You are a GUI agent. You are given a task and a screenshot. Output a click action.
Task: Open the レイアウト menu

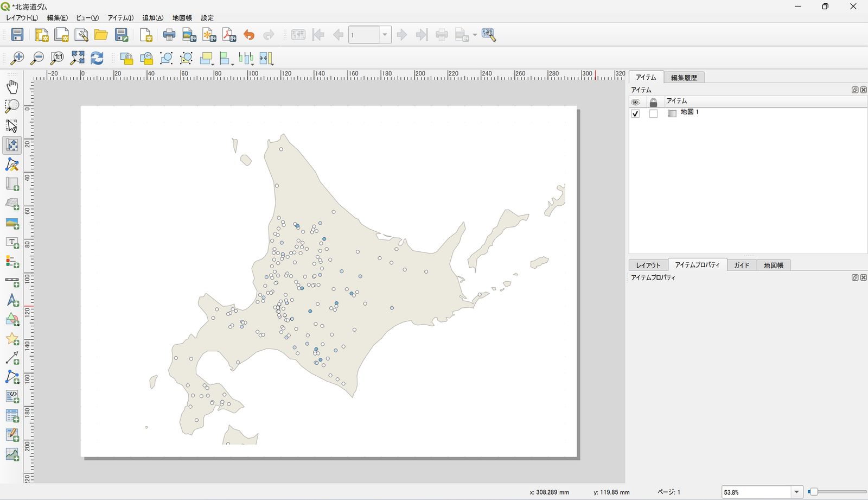click(x=22, y=18)
